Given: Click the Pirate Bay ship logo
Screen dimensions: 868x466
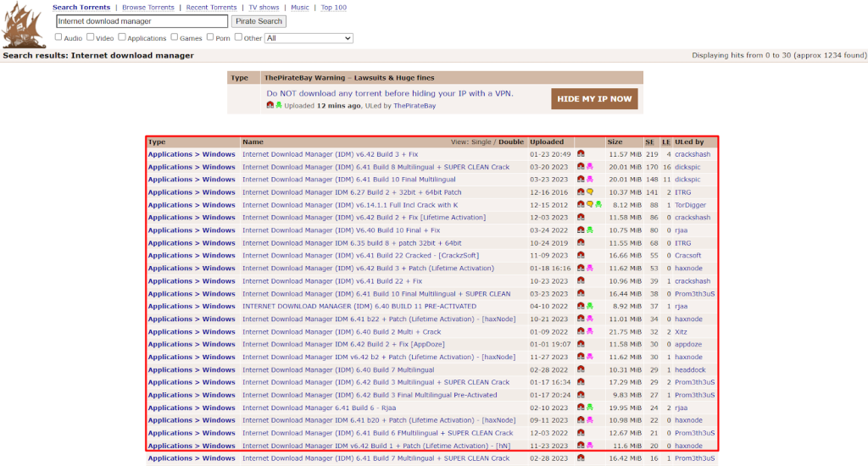Looking at the screenshot, I should point(24,25).
